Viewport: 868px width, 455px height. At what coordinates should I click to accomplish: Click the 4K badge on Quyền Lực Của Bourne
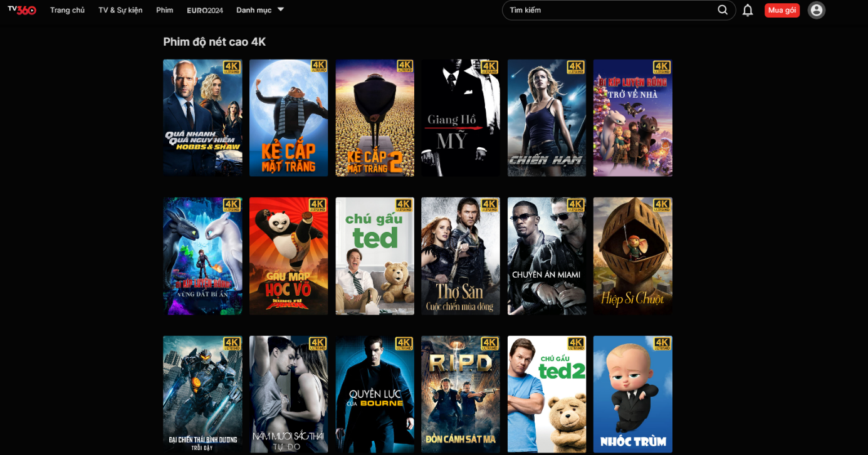point(404,343)
